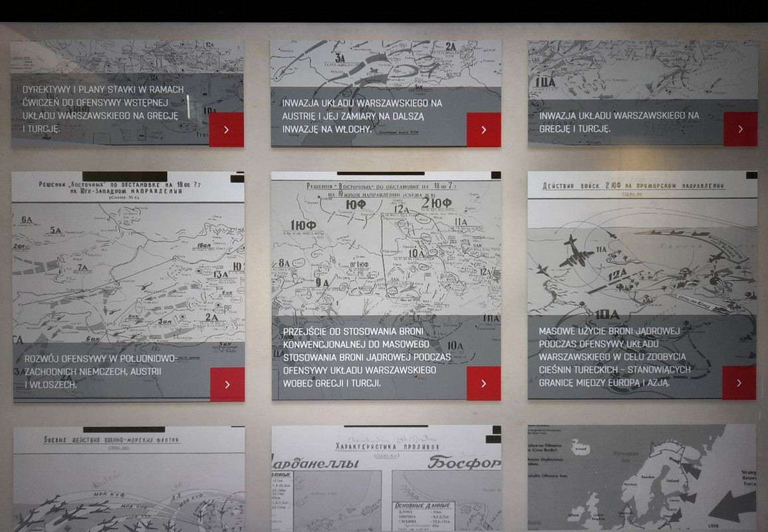
Task: Click 'Действия войск 2 ЮФ' map title
Action: click(x=633, y=186)
